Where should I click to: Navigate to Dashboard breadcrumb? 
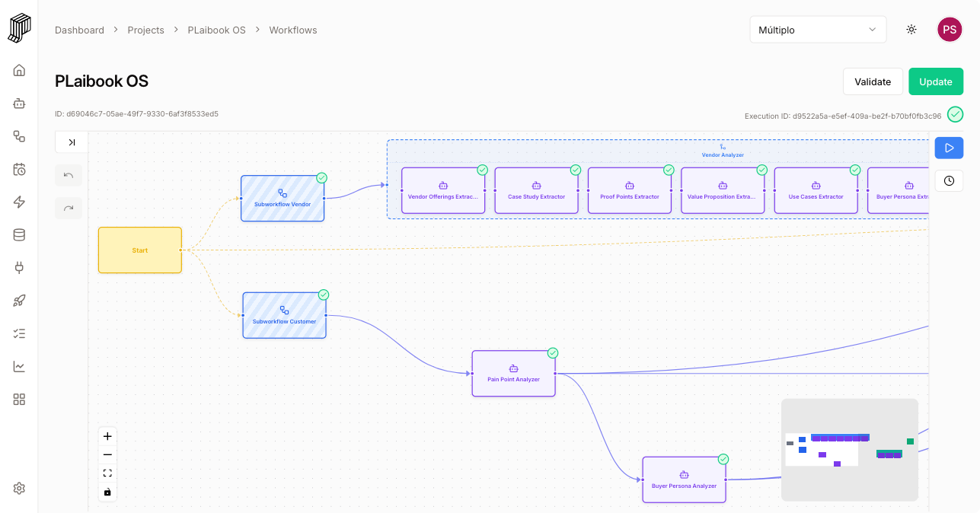pos(79,30)
